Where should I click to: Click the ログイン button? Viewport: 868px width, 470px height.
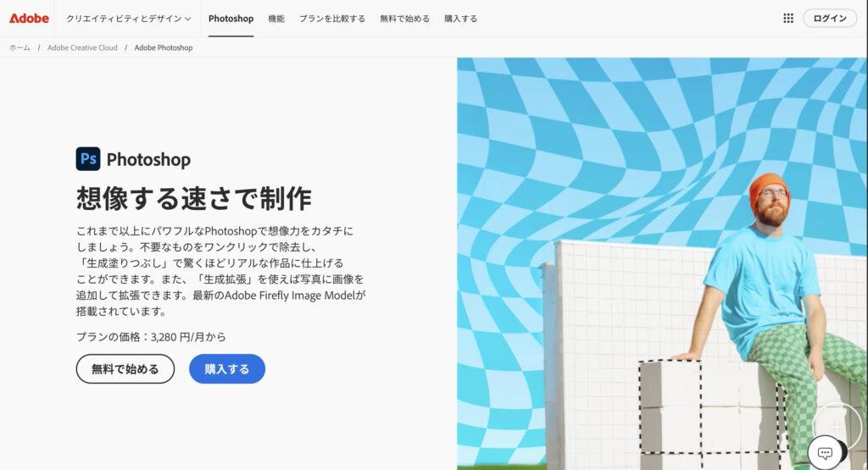(829, 19)
